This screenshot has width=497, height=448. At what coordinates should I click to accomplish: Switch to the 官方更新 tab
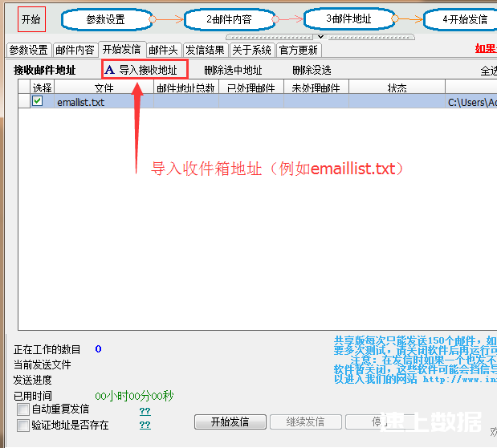(299, 50)
